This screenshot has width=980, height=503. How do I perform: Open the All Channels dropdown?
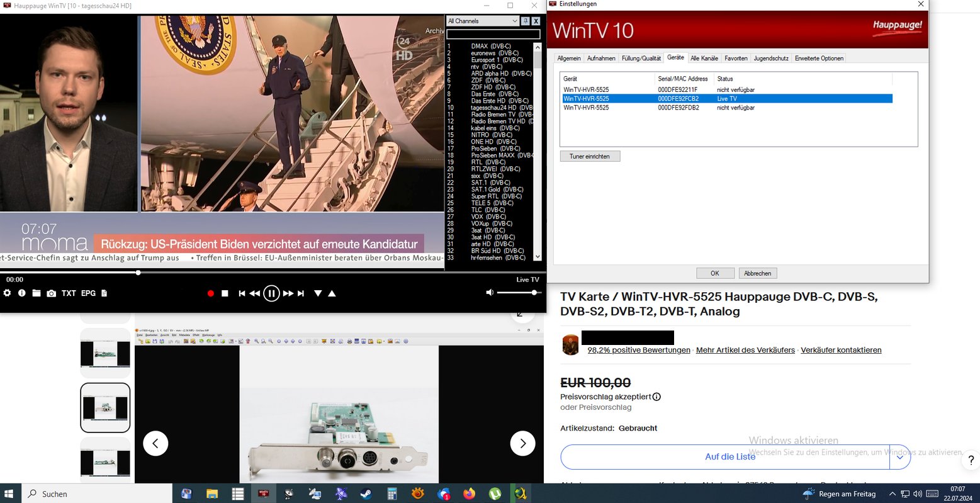[x=483, y=21]
